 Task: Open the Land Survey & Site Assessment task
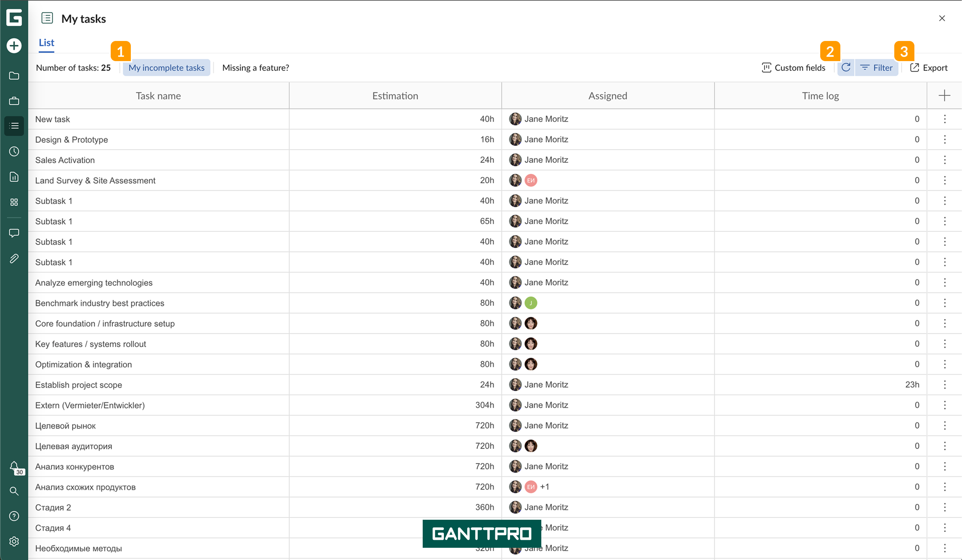(95, 180)
